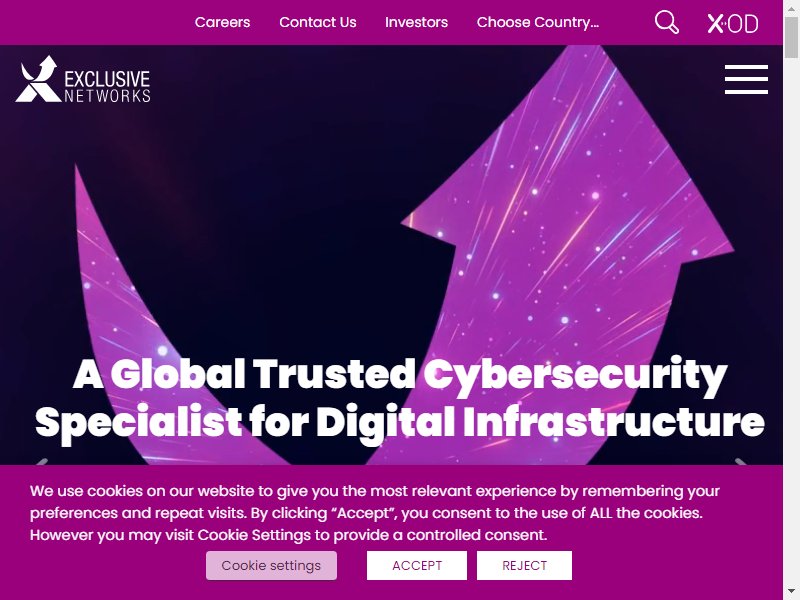800x600 pixels.
Task: Advance to next slide arrow
Action: click(x=741, y=462)
